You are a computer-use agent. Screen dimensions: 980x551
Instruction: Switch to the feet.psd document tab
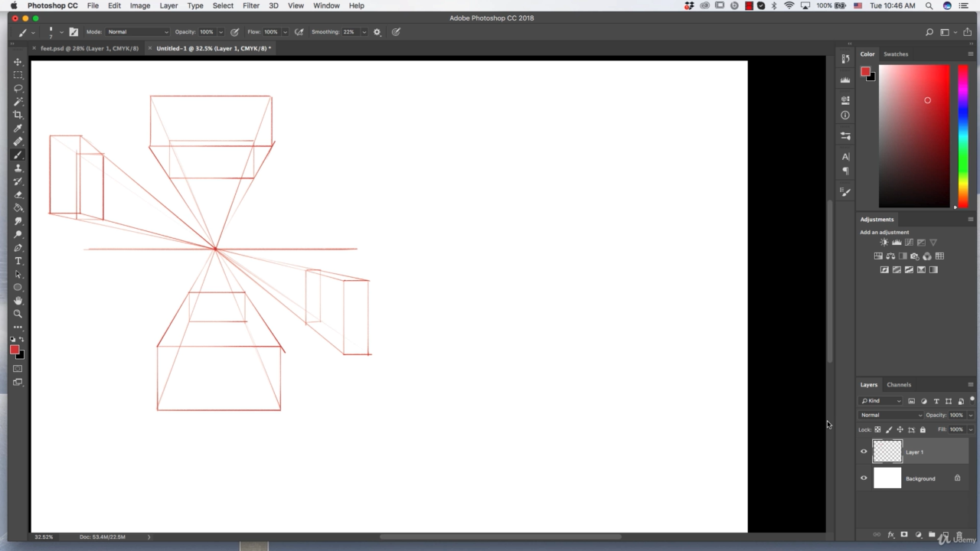point(90,48)
